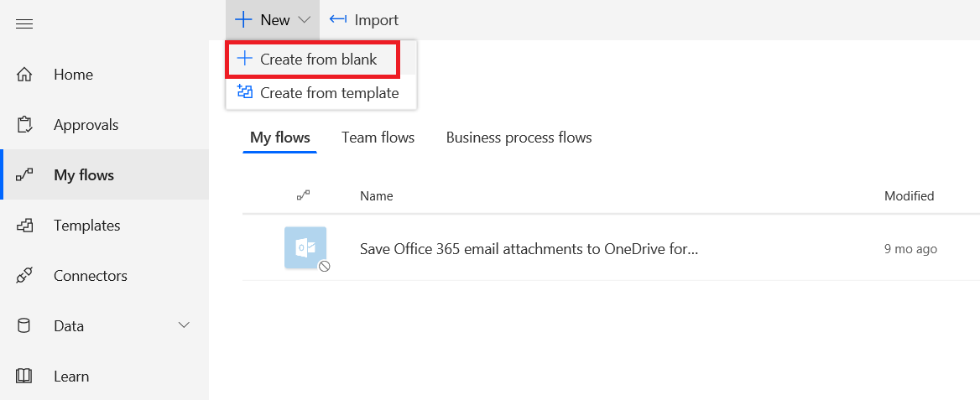The width and height of the screenshot is (980, 400).
Task: Expand the Data section chevron
Action: [x=185, y=325]
